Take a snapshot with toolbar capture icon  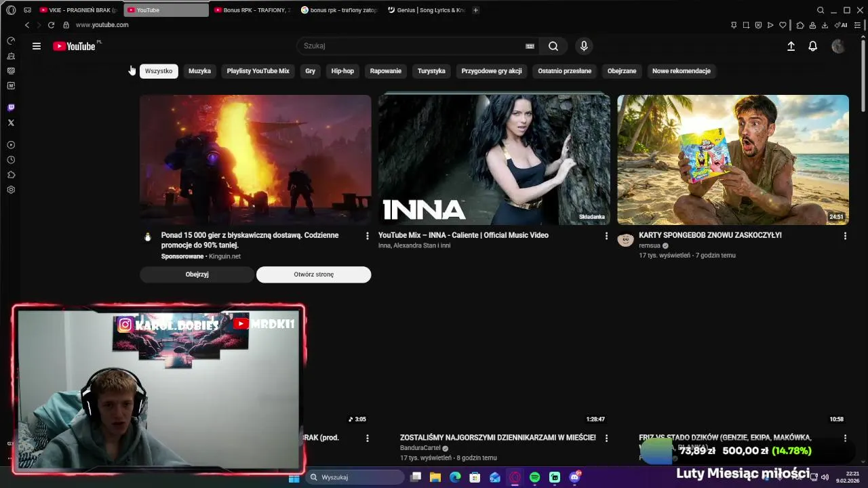tap(746, 25)
